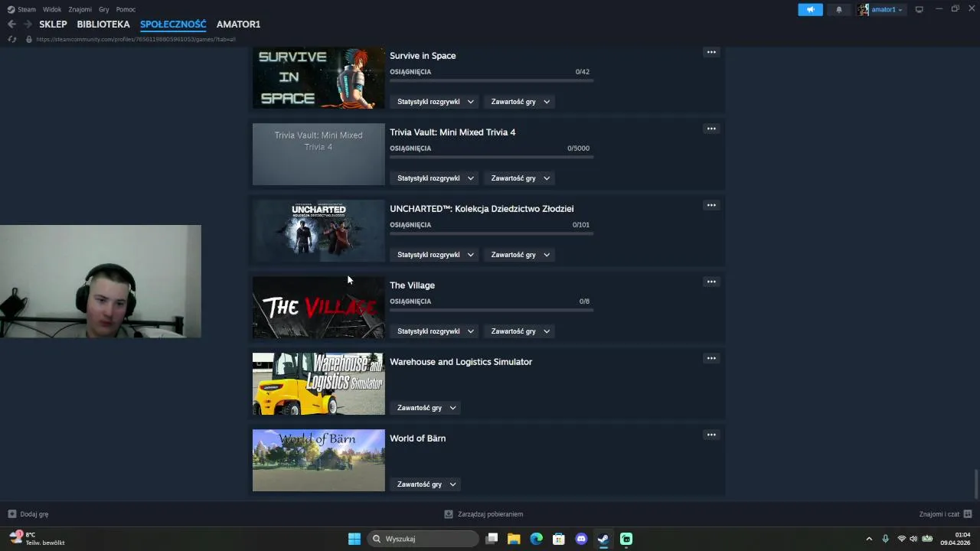Expand Zawartość gry for Survive in Space

click(x=520, y=102)
